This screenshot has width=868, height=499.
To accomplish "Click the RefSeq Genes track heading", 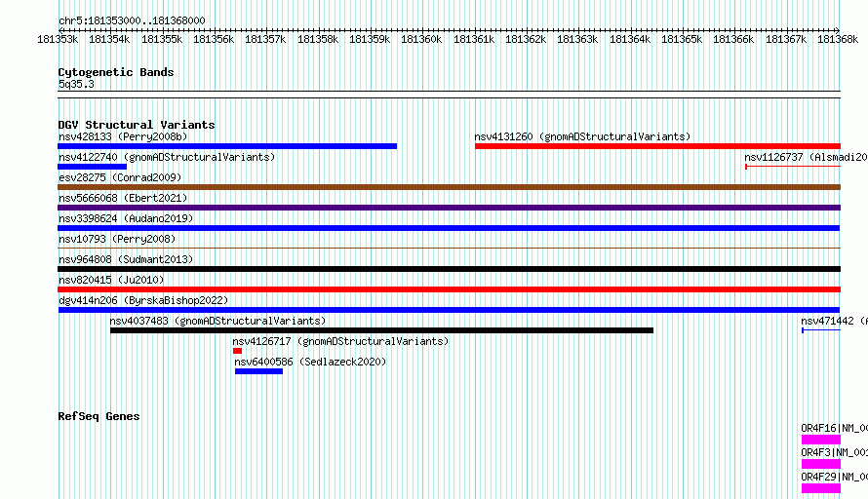I will point(99,416).
